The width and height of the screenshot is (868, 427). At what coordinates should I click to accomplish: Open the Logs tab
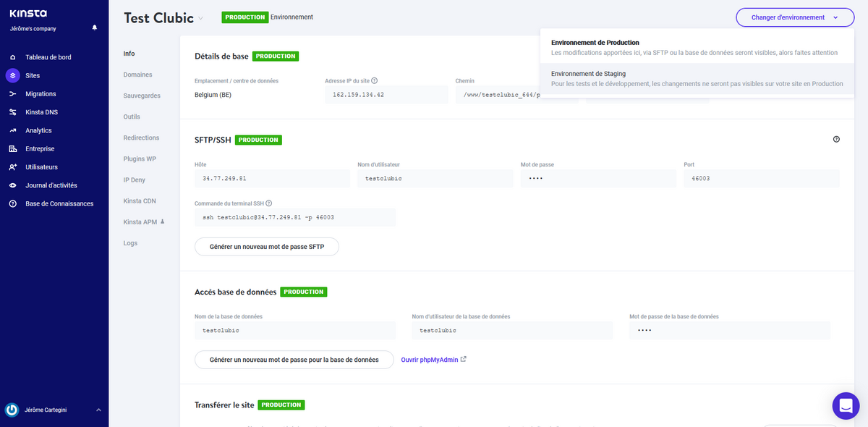click(x=130, y=243)
